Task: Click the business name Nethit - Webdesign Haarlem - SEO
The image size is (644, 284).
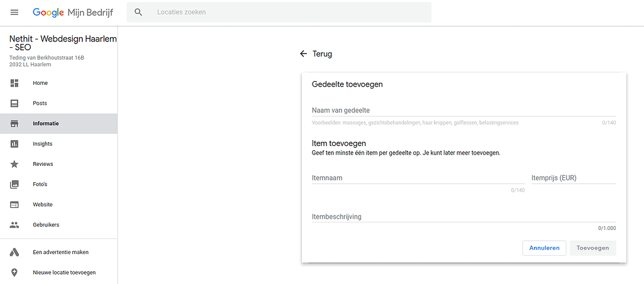Action: tap(64, 43)
